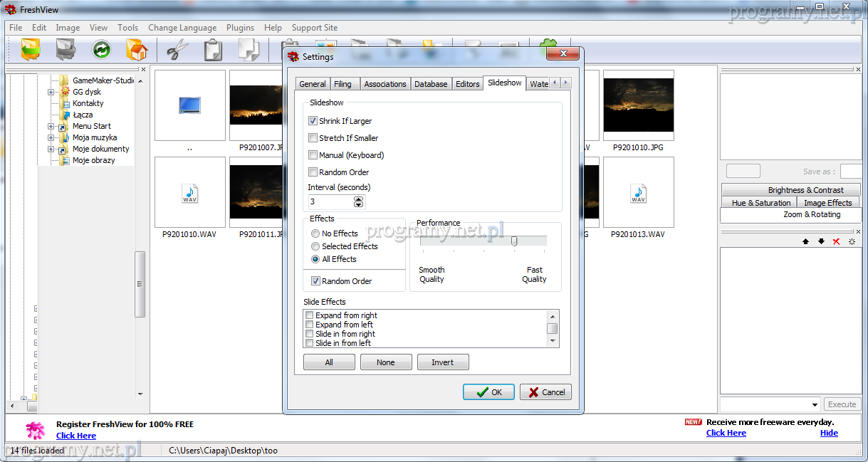This screenshot has height=462, width=868.
Task: Click the scissors cut icon
Action: click(x=177, y=50)
